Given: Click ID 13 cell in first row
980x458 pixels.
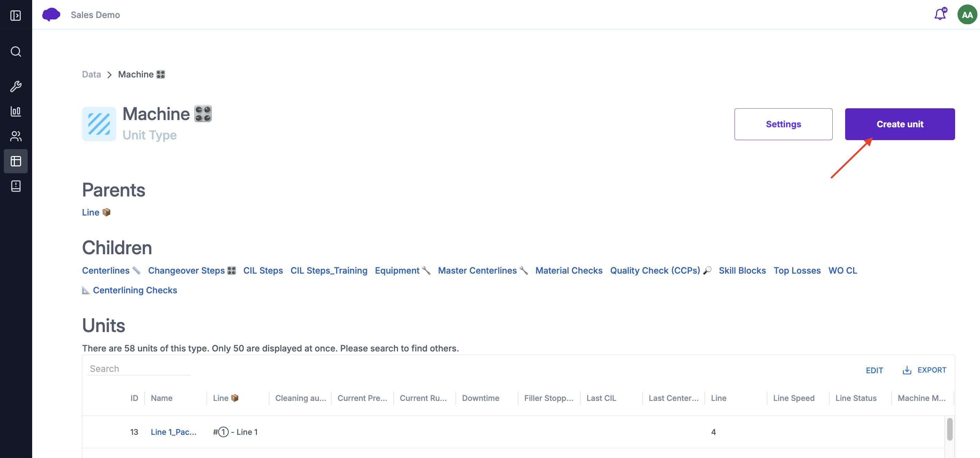Looking at the screenshot, I should click(x=134, y=432).
